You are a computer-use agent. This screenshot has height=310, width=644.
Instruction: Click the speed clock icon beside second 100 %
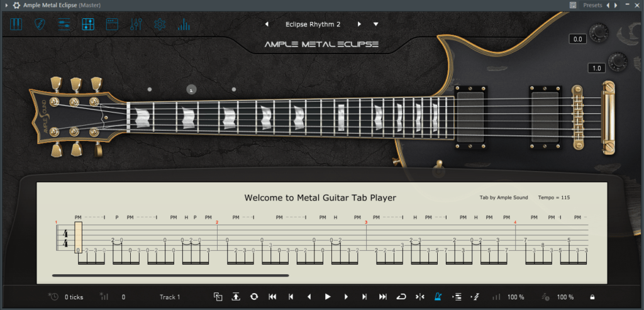click(545, 296)
